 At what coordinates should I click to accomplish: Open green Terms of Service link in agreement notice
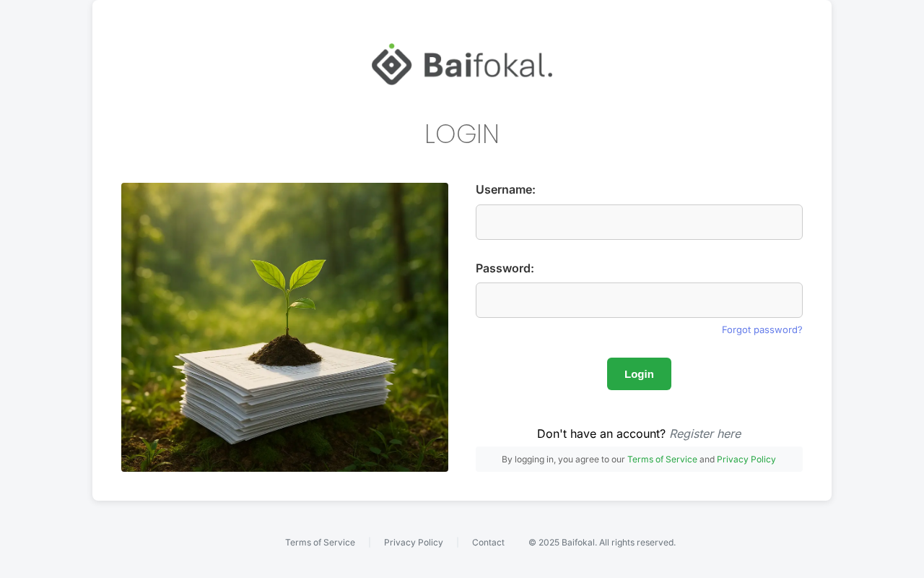662,459
